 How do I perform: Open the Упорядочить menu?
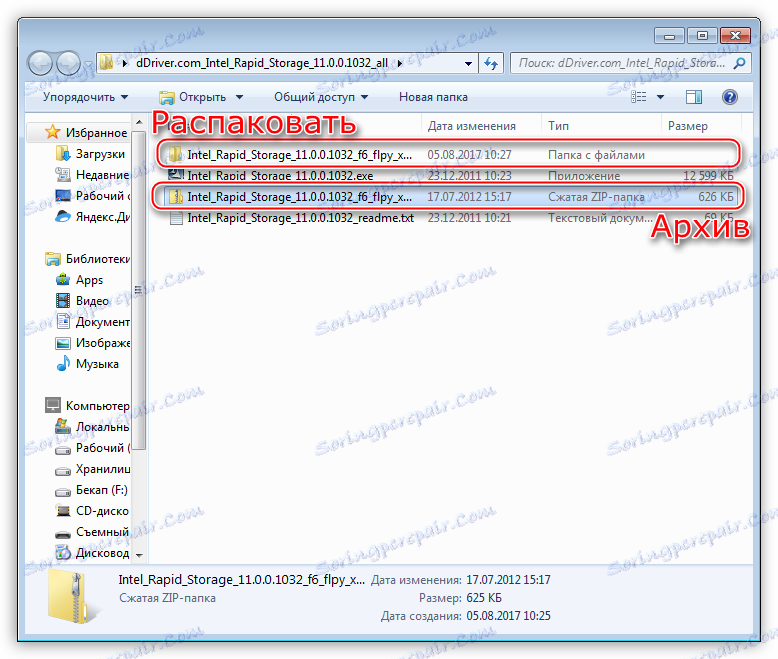point(85,97)
